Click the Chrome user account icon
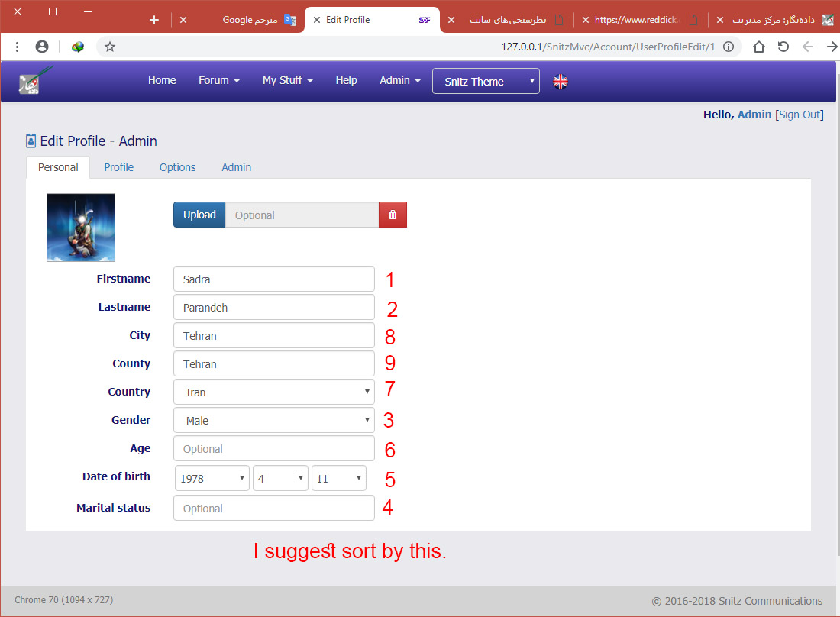This screenshot has width=840, height=617. 42,47
